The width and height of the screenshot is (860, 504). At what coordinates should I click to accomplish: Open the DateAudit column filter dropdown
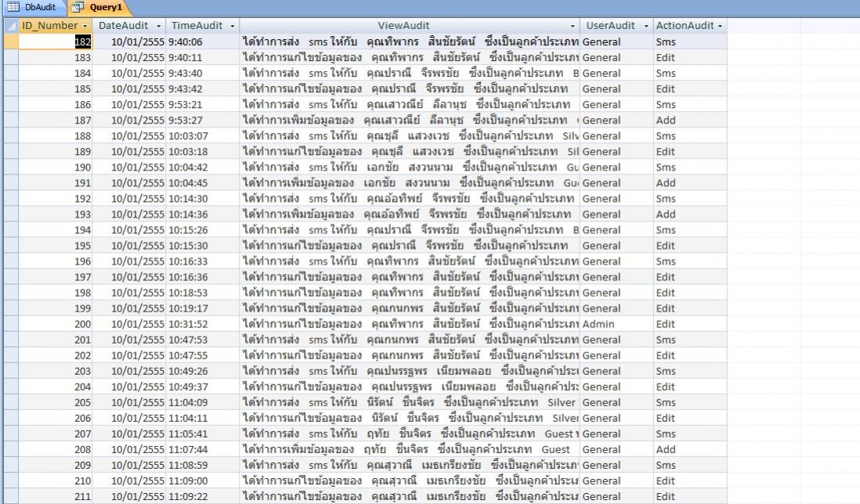[x=158, y=26]
